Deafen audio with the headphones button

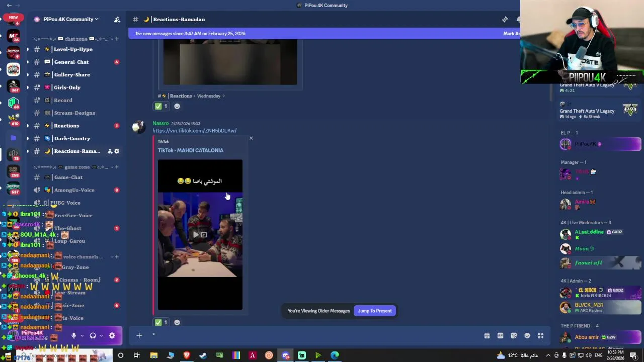[x=93, y=336]
